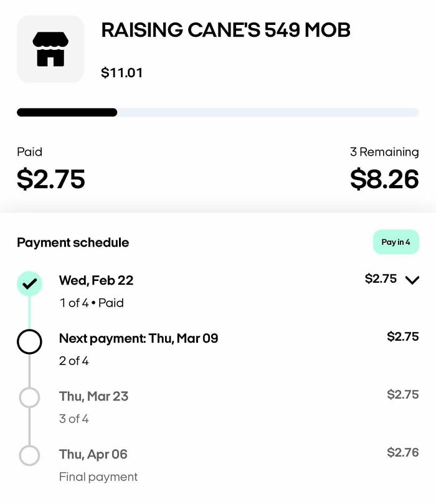Select the Payment schedule header

point(73,242)
